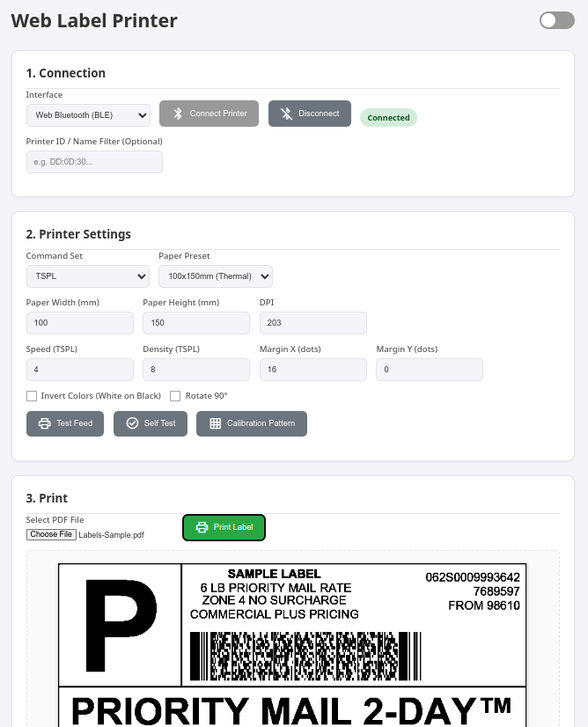The height and width of the screenshot is (727, 588).
Task: Run a Self Test
Action: coord(150,423)
